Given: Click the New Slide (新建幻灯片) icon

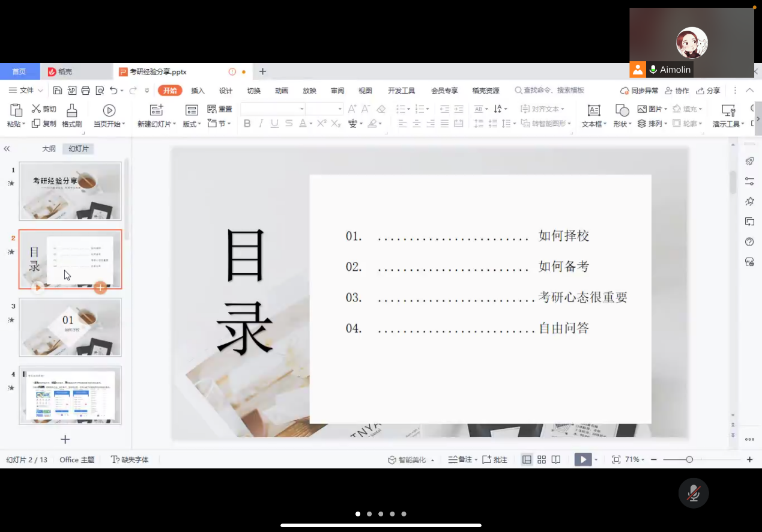Looking at the screenshot, I should (156, 110).
